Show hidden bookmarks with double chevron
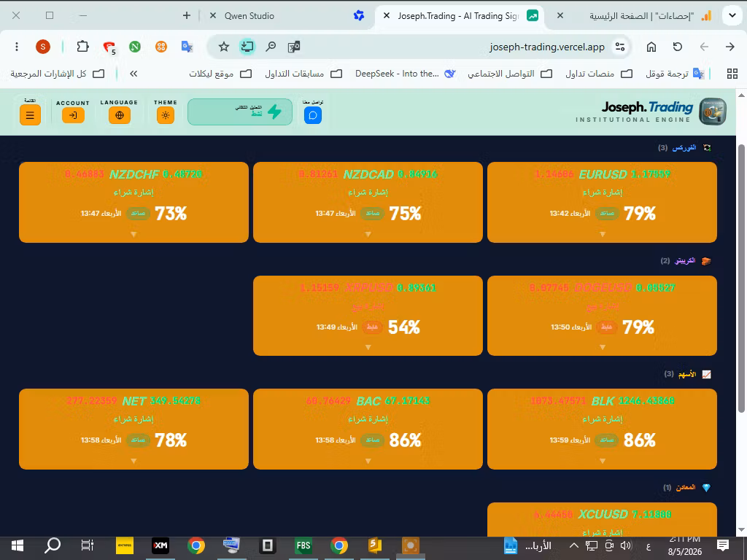Screen dimensions: 747x560 [x=133, y=74]
